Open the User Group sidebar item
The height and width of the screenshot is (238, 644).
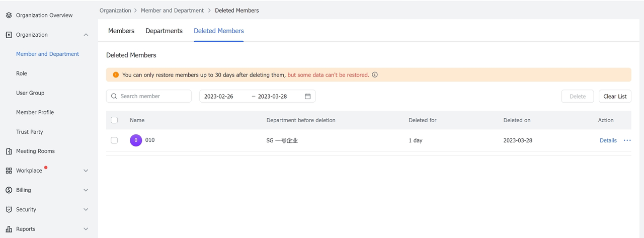pyautogui.click(x=30, y=93)
